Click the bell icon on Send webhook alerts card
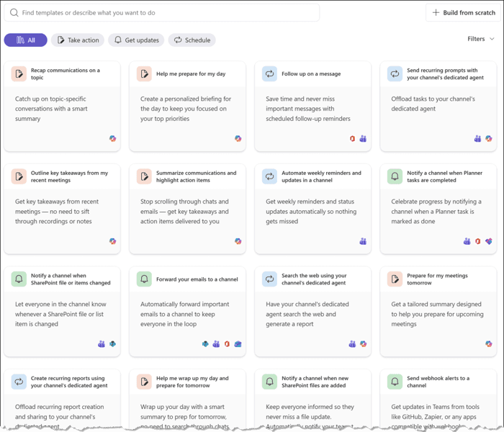 (395, 382)
